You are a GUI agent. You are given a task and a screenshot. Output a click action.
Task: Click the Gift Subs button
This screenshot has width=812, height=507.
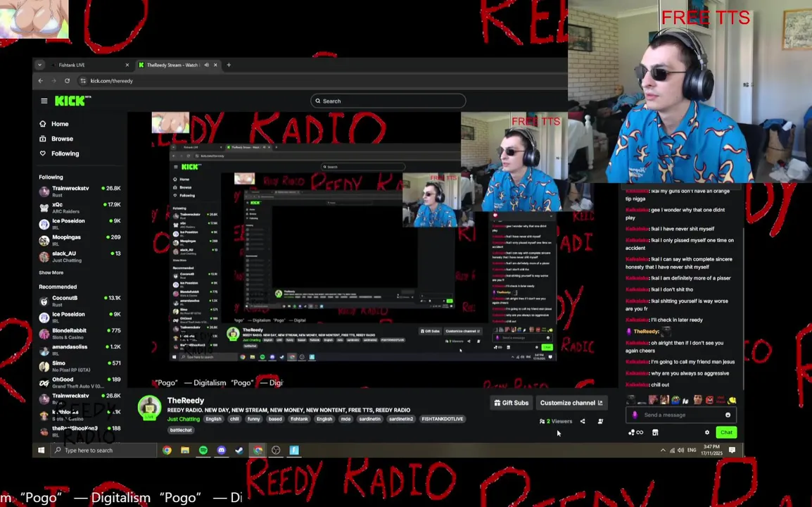point(512,403)
